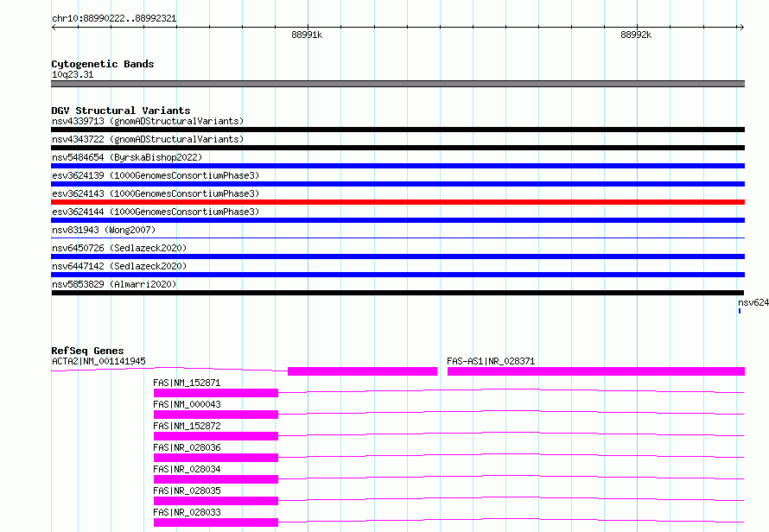Image resolution: width=769 pixels, height=532 pixels.
Task: Click the red bar for esv3624143
Action: coord(397,202)
